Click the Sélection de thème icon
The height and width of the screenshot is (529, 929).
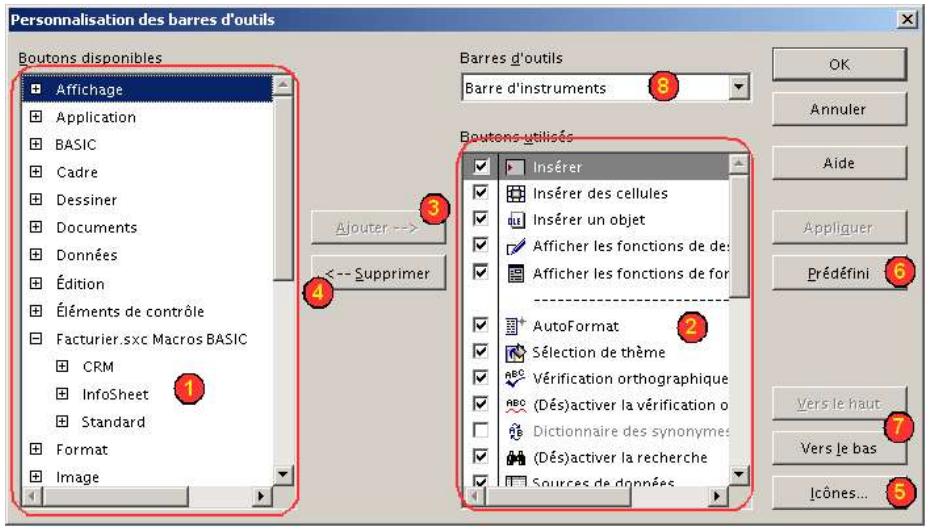tap(515, 352)
